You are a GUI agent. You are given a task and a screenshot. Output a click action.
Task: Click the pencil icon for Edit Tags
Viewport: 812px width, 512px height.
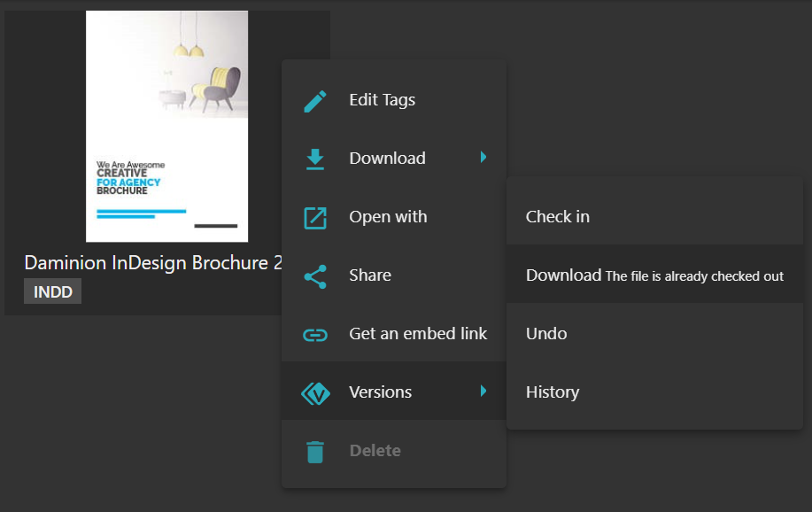tap(315, 101)
